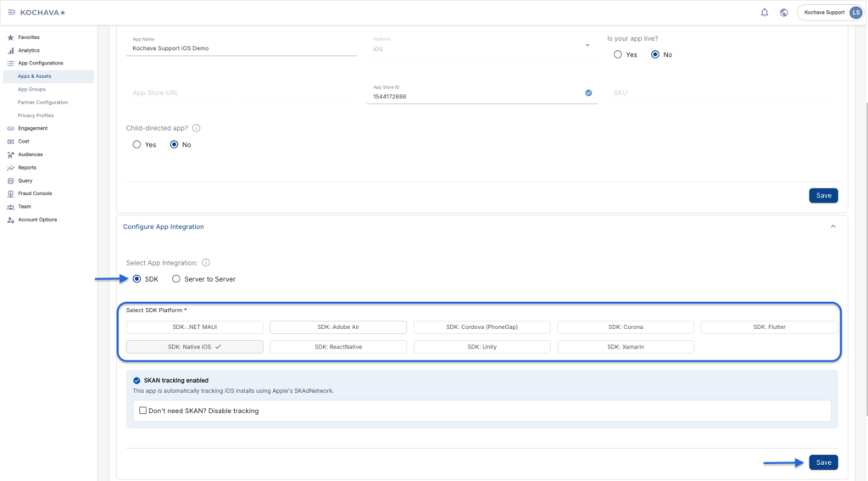Click the Configure App Integration heading

point(164,227)
